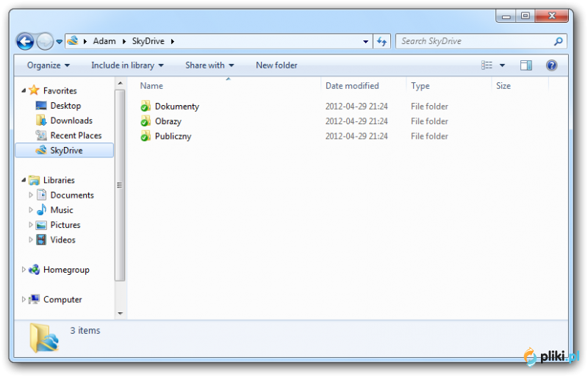Select Libraries in navigation pane

[59, 181]
